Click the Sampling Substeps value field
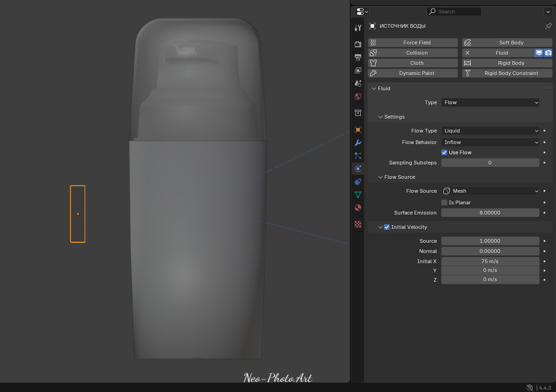Viewport: 556px width, 392px height. pos(490,163)
